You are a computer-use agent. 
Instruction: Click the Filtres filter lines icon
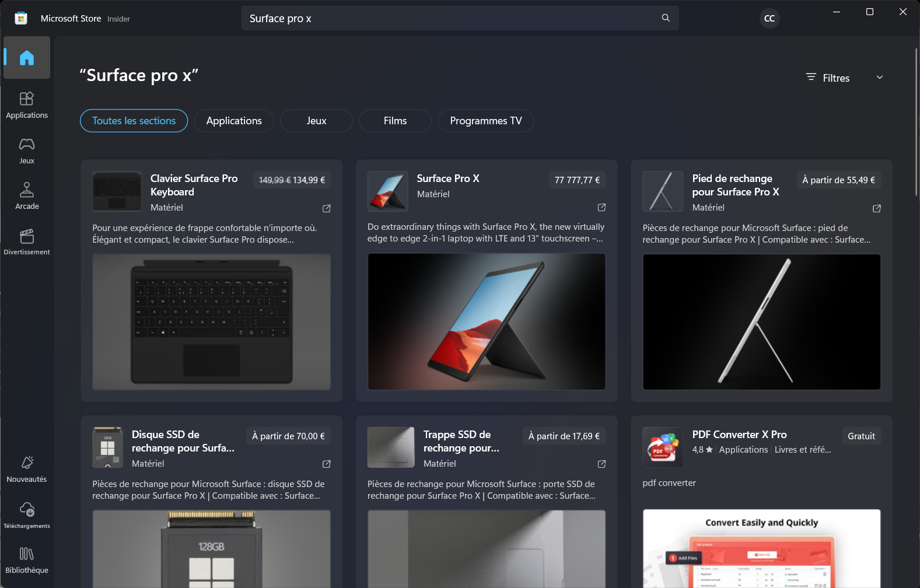[x=811, y=77]
